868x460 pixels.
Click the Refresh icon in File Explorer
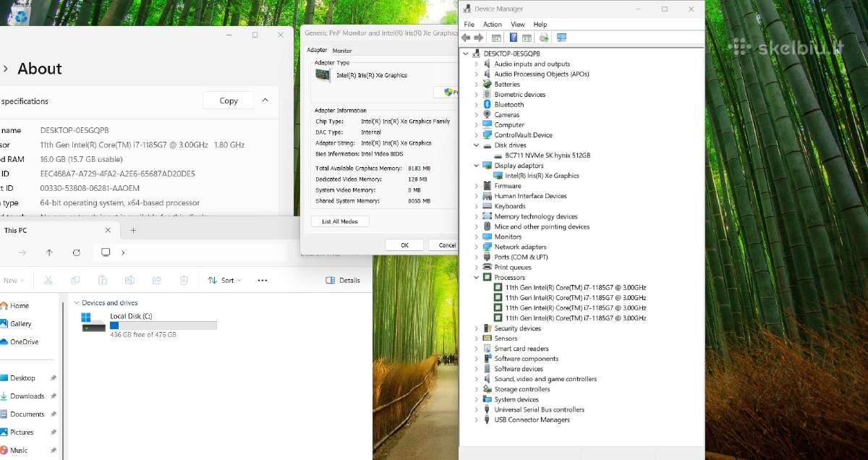coord(77,252)
